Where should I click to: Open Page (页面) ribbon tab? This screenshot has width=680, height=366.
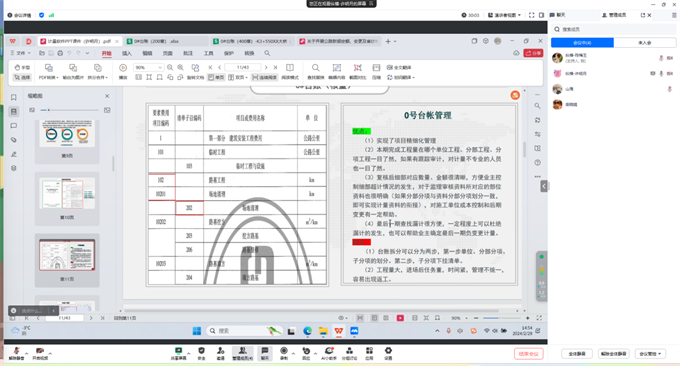167,53
